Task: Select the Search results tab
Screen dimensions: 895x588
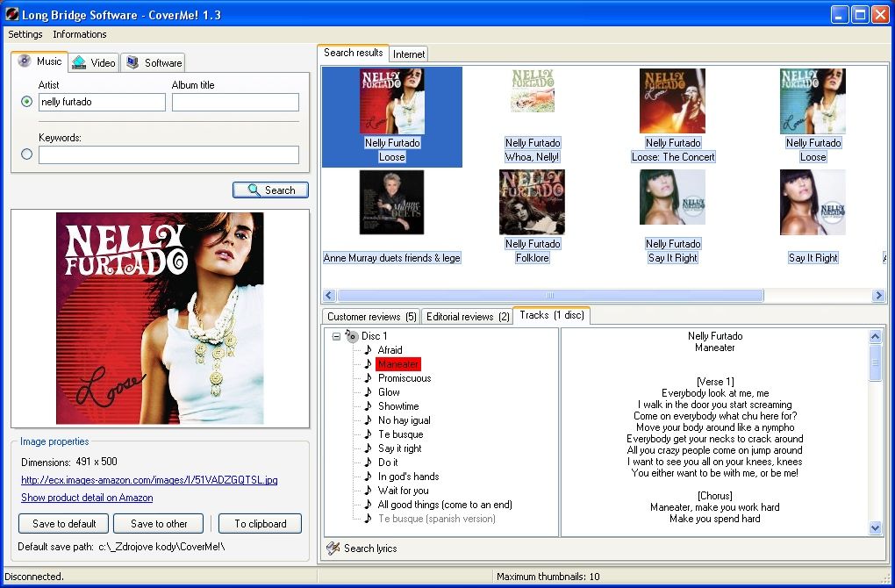Action: coord(354,53)
